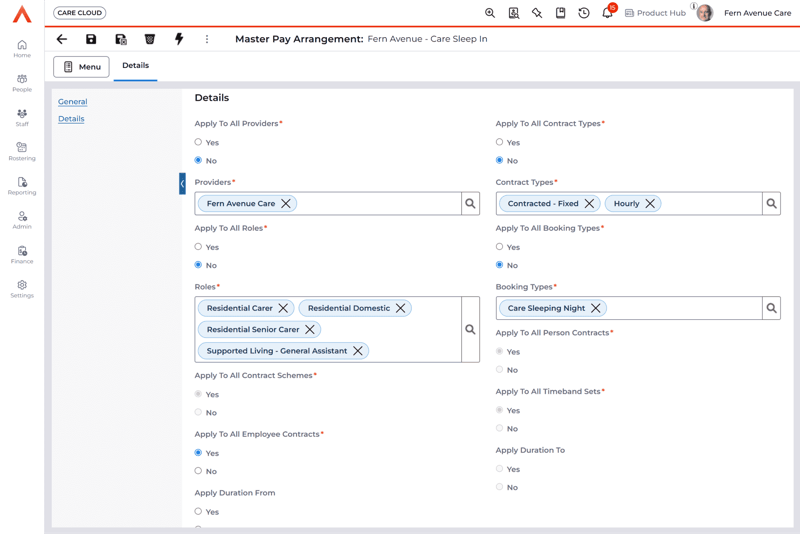The width and height of the screenshot is (800, 534).
Task: Open recent history clock icon
Action: [584, 13]
